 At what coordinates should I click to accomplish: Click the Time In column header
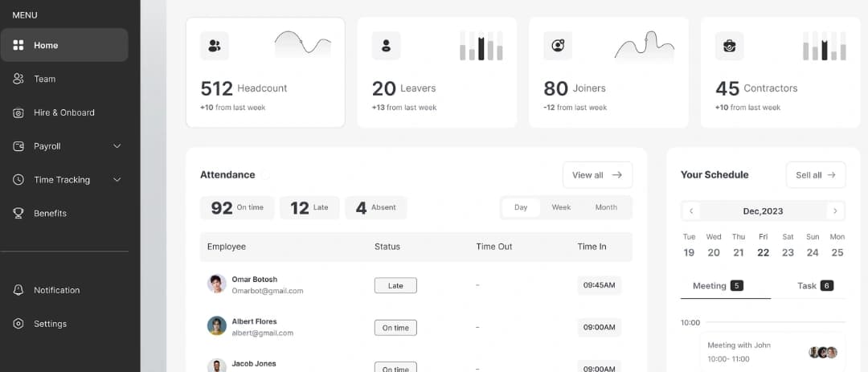click(x=592, y=247)
